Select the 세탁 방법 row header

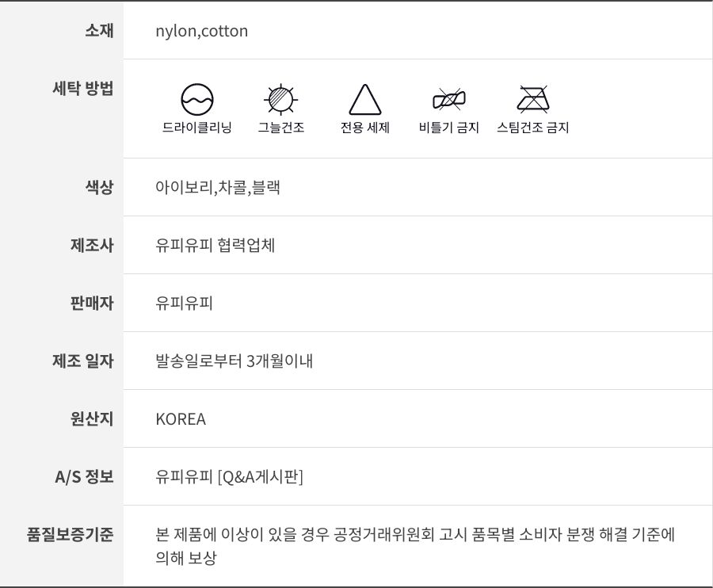pyautogui.click(x=82, y=89)
